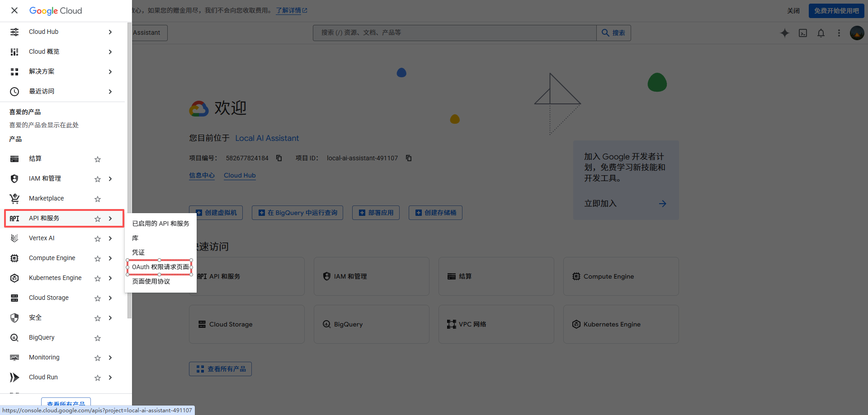This screenshot has height=415, width=868.
Task: Click the 免费开始使用吧 button
Action: click(x=836, y=11)
